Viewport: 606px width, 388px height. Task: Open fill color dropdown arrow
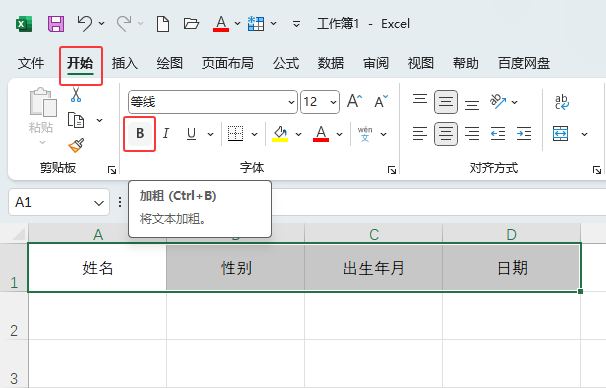pos(298,134)
